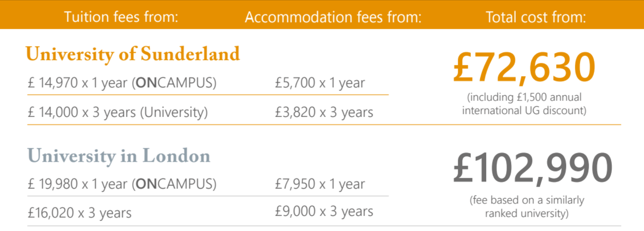644x231 pixels.
Task: Click the 'Tuition fees from:' header
Action: point(121,17)
